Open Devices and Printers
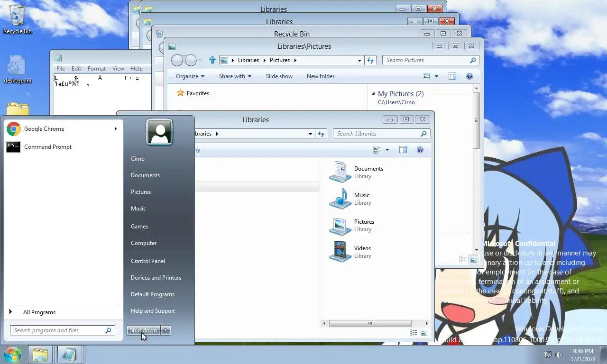 (x=156, y=278)
